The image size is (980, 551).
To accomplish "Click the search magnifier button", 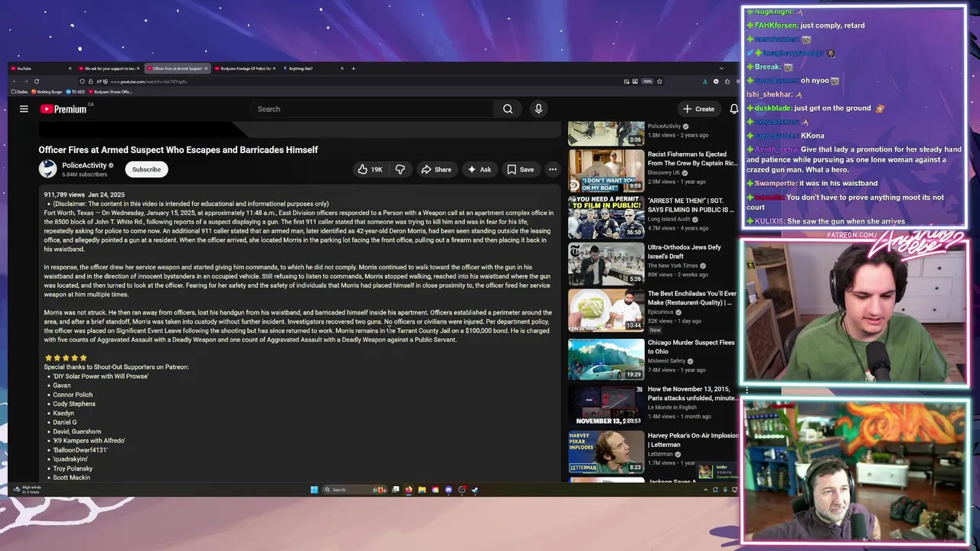I will pyautogui.click(x=508, y=109).
